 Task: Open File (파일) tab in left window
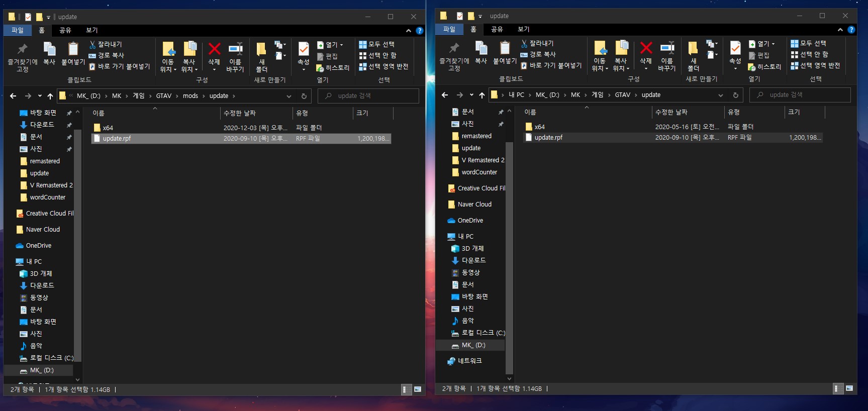18,30
